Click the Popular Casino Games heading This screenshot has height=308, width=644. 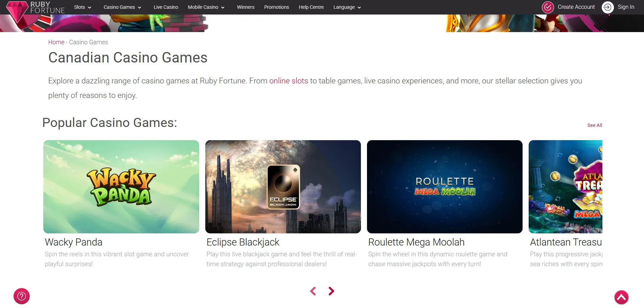(110, 123)
